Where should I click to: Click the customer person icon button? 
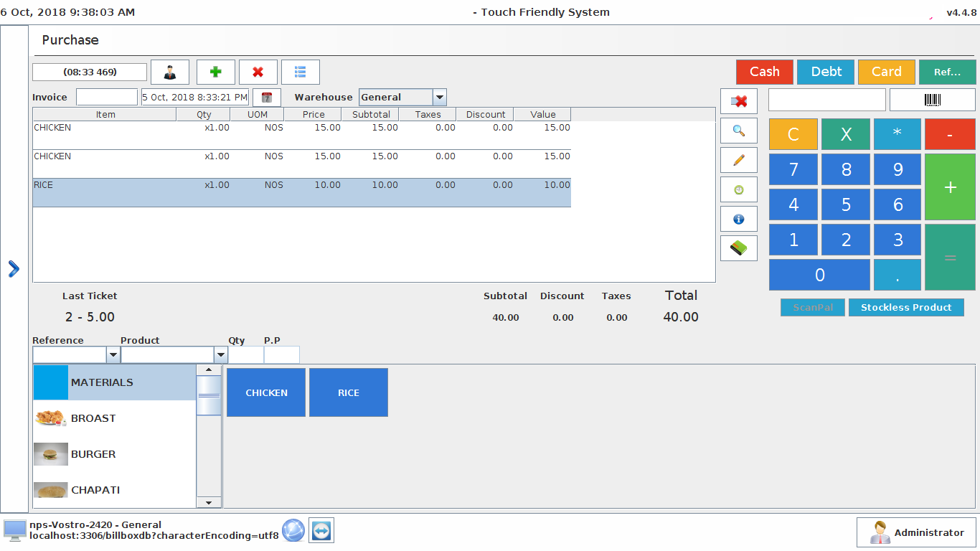(x=170, y=72)
